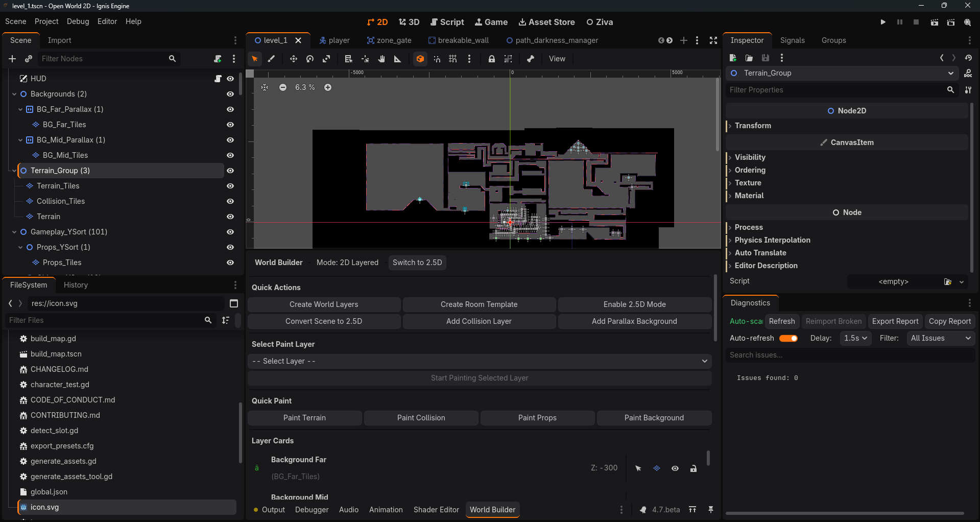Open the Debug menu
This screenshot has height=522, width=980.
(78, 21)
